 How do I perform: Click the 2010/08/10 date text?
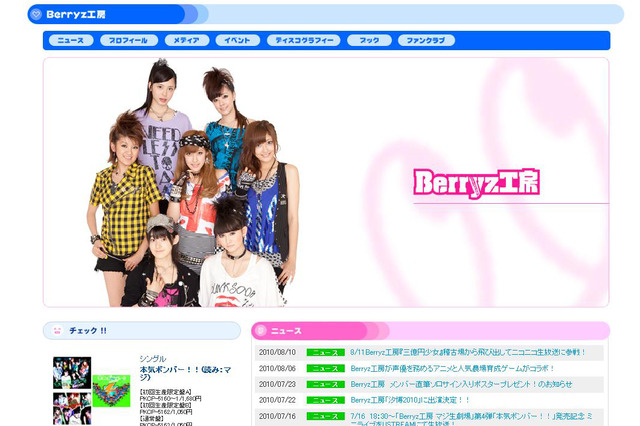pos(277,352)
